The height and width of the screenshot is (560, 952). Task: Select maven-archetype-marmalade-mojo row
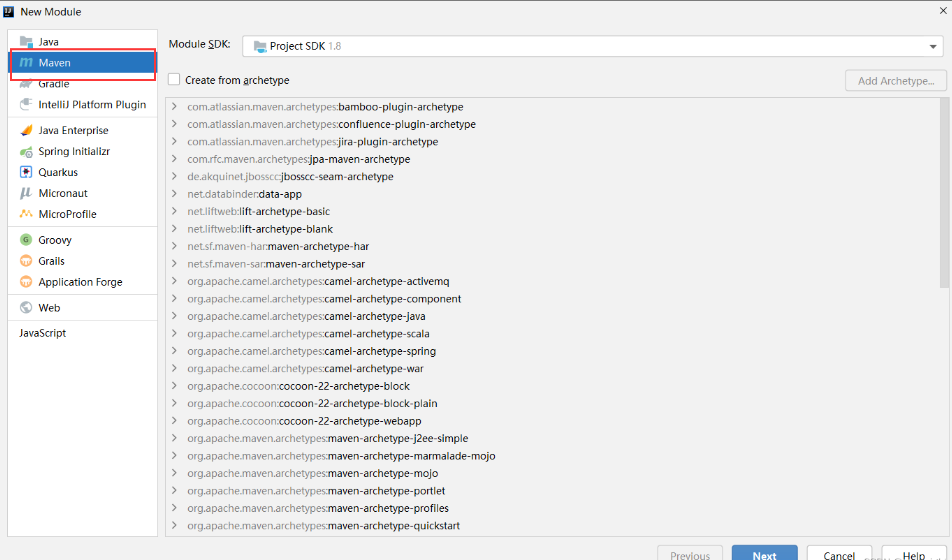pos(552,456)
